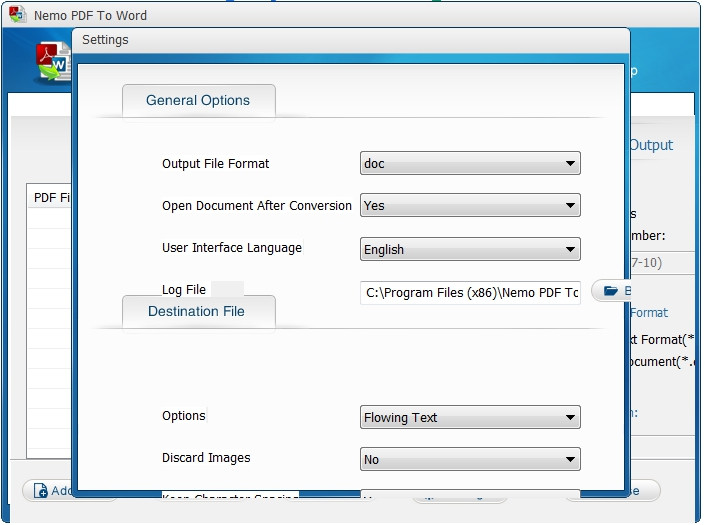The image size is (705, 525).
Task: Click the 'Log File' label
Action: [x=183, y=289]
